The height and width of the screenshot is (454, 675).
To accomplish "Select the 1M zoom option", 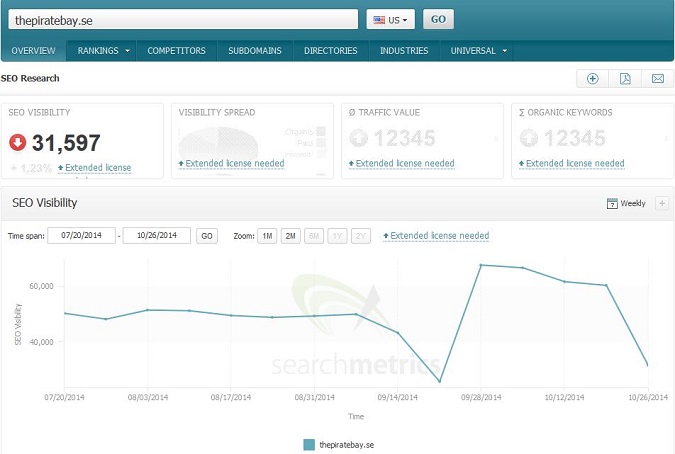I will (x=266, y=236).
